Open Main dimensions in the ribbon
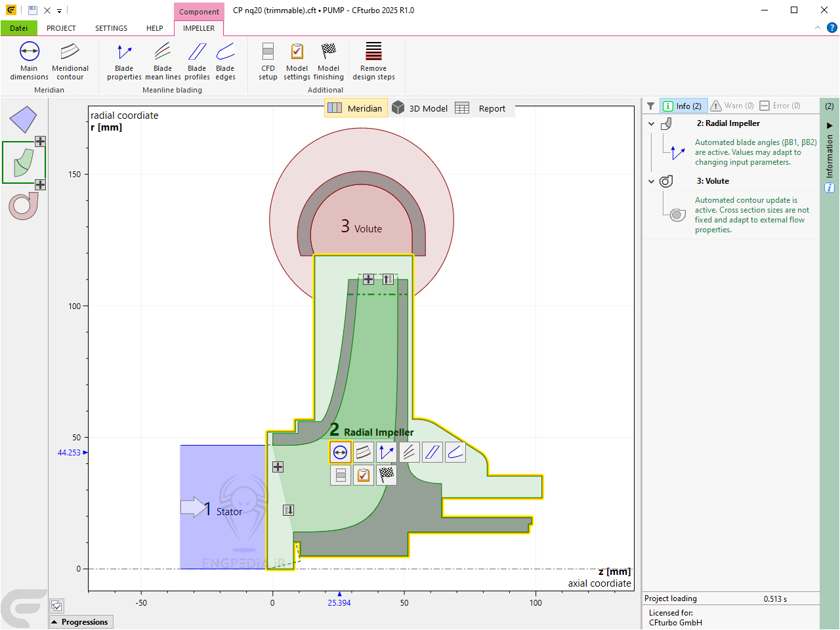Screen dimensions: 840x630 pyautogui.click(x=29, y=61)
